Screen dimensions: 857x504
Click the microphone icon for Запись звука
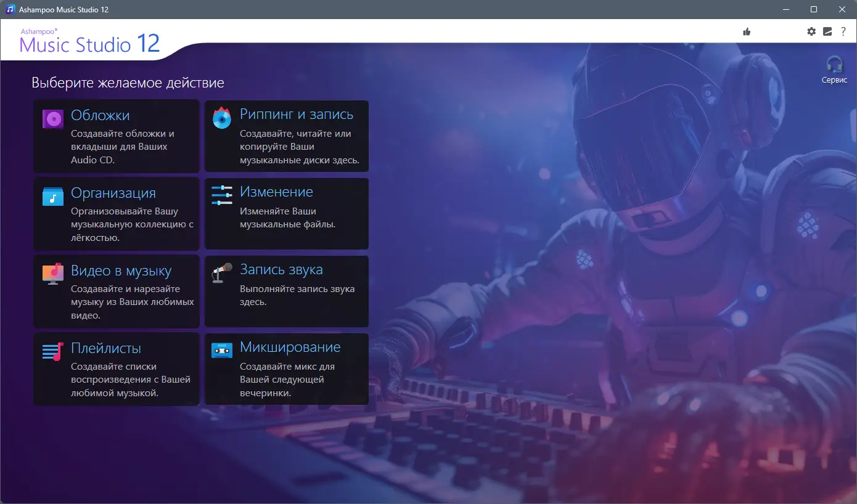(222, 272)
